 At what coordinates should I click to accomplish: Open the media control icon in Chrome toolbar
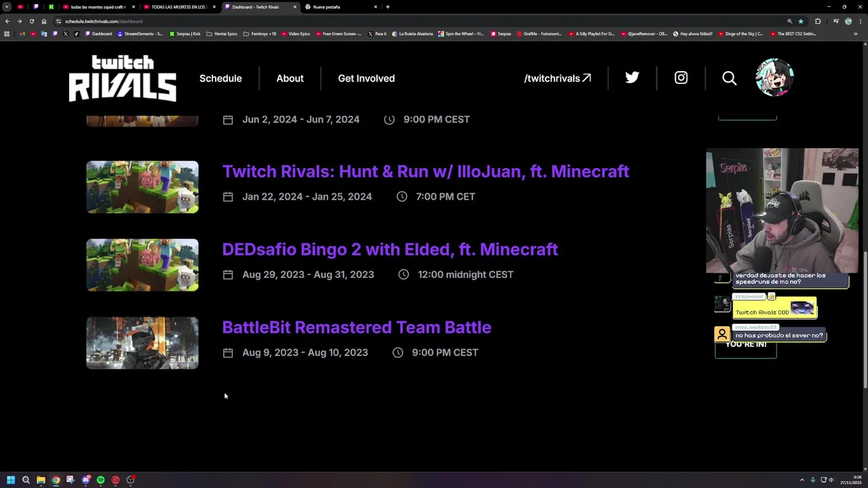[x=836, y=21]
